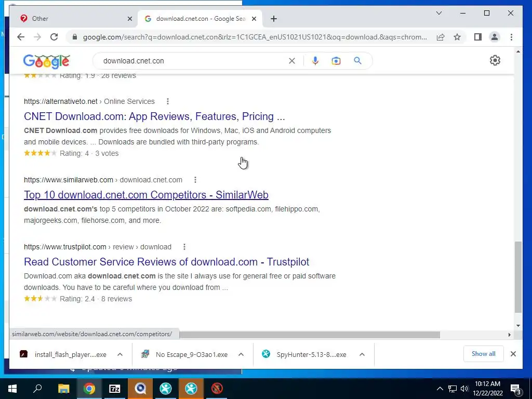Screen dimensions: 532x399
Task: Click the 'Rating: 2.4 · 8 reviews' text
Action: coord(96,299)
